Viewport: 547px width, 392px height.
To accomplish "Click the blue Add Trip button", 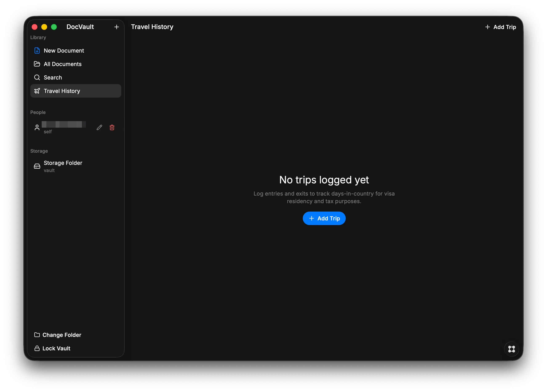I will [x=324, y=218].
